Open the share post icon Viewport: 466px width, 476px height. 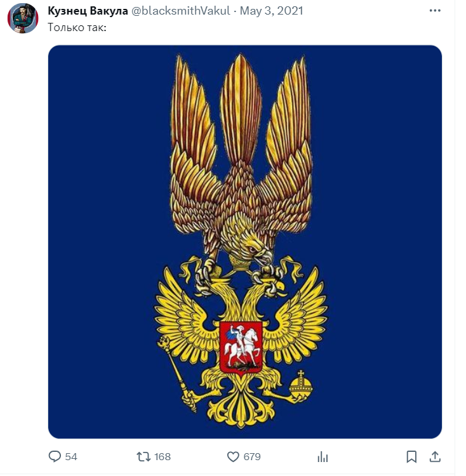pyautogui.click(x=435, y=456)
